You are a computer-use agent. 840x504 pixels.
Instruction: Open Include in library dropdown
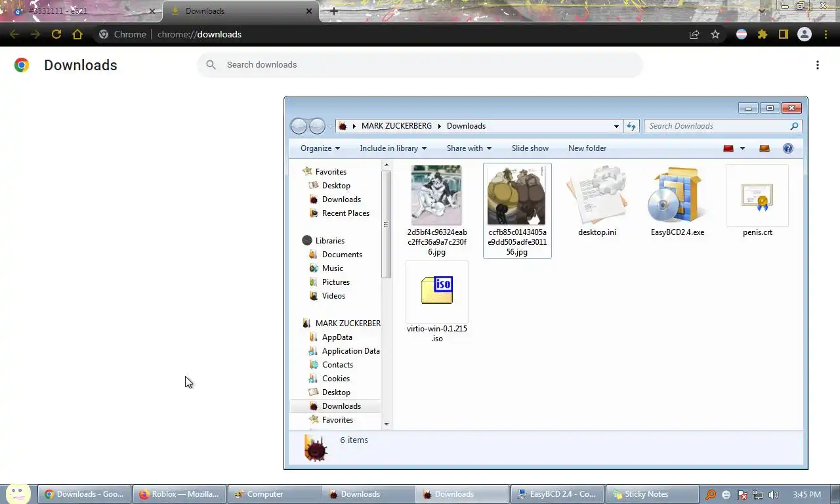pos(393,148)
